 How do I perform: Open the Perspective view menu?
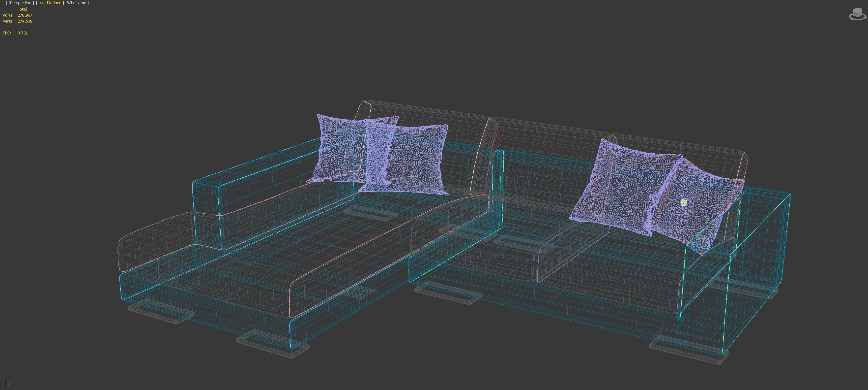21,3
